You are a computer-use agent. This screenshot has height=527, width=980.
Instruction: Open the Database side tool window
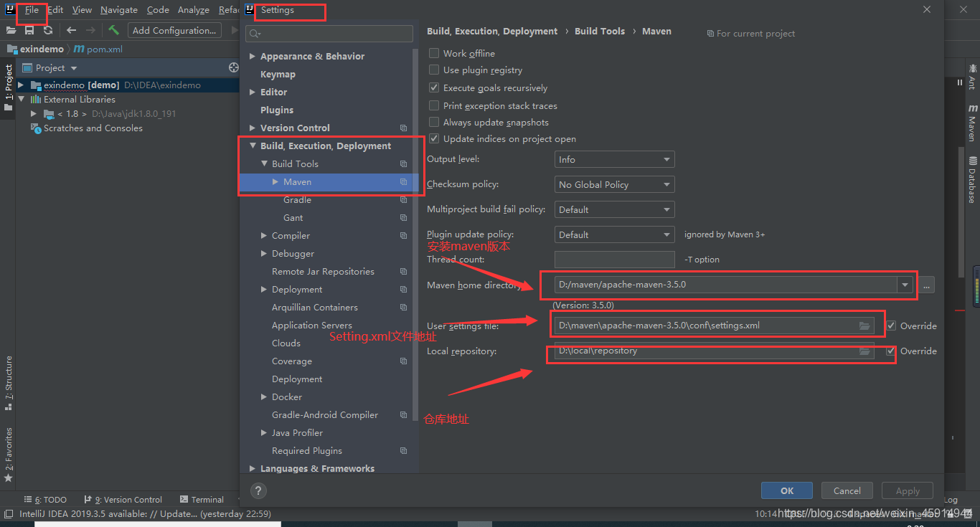[972, 179]
